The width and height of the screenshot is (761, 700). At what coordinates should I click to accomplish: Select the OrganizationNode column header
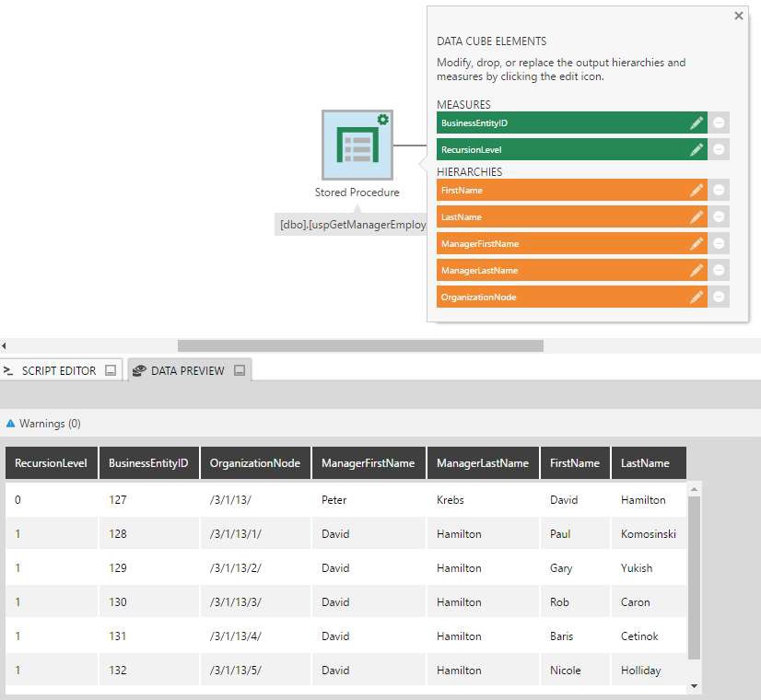pyautogui.click(x=257, y=462)
